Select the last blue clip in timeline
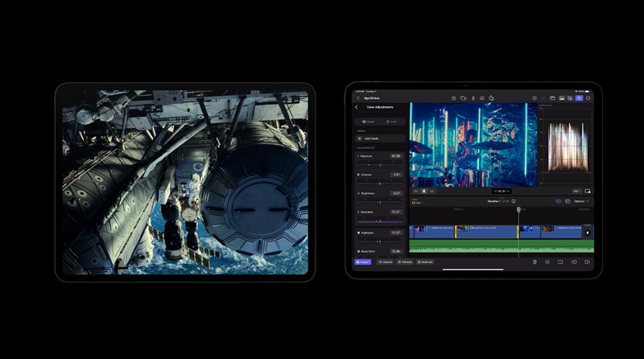The height and width of the screenshot is (359, 644). point(561,232)
